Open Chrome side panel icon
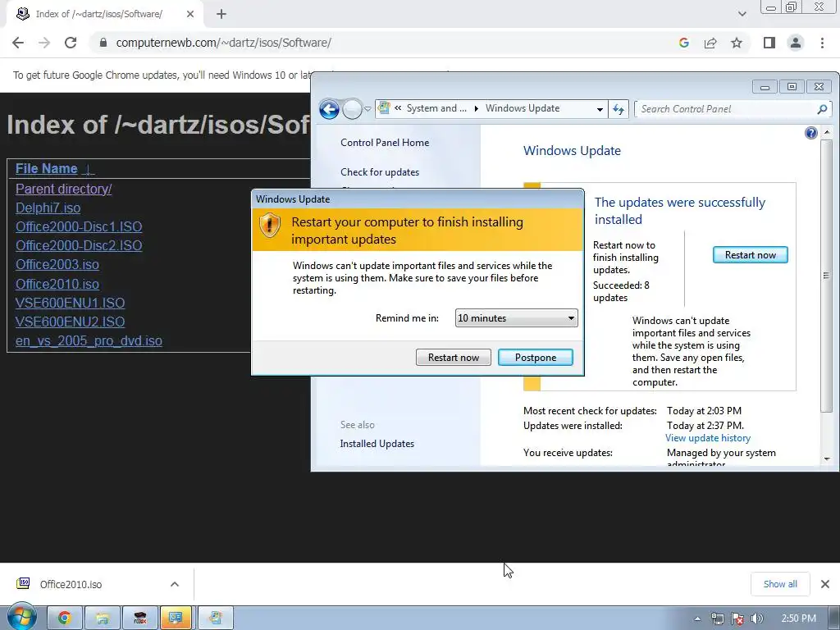This screenshot has width=840, height=630. pos(769,43)
